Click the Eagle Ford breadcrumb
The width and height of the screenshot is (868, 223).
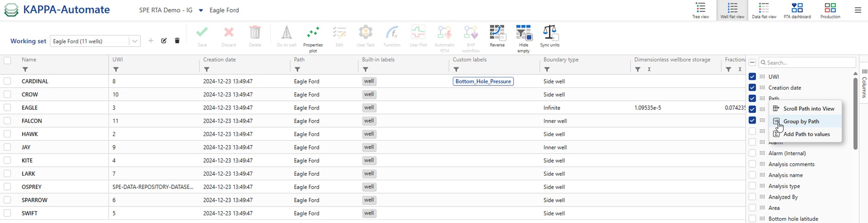pos(224,10)
